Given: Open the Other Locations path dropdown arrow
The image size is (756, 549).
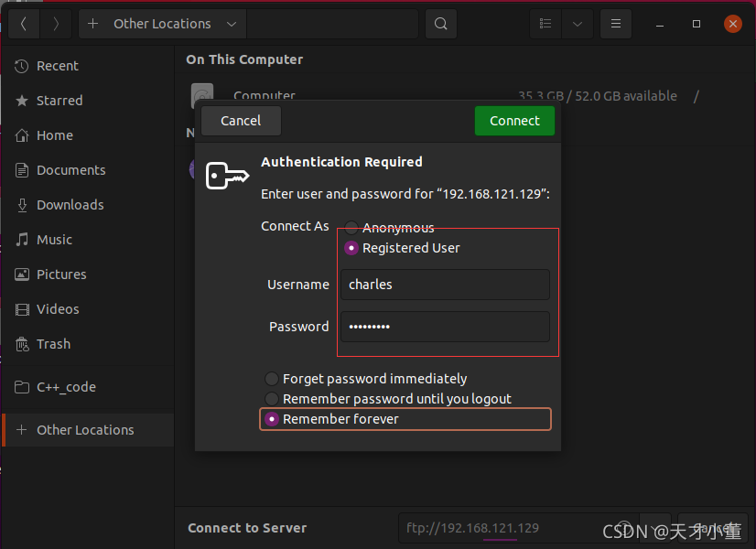Looking at the screenshot, I should point(232,24).
